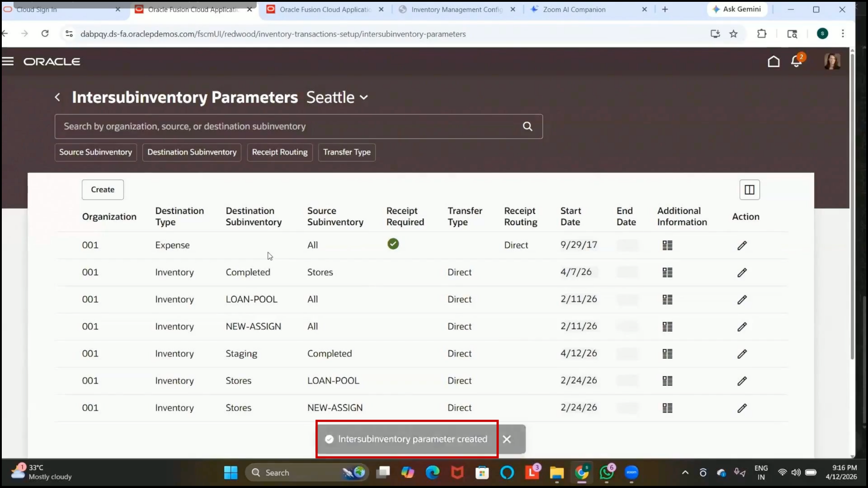868x488 pixels.
Task: Click the browser address bar URL
Action: tap(273, 34)
